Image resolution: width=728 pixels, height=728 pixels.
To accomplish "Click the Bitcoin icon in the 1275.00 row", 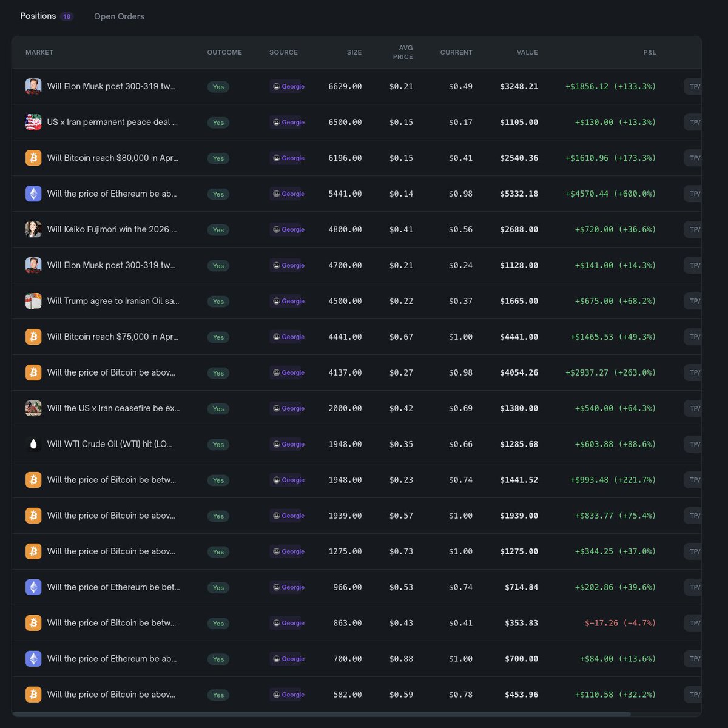I will click(33, 551).
